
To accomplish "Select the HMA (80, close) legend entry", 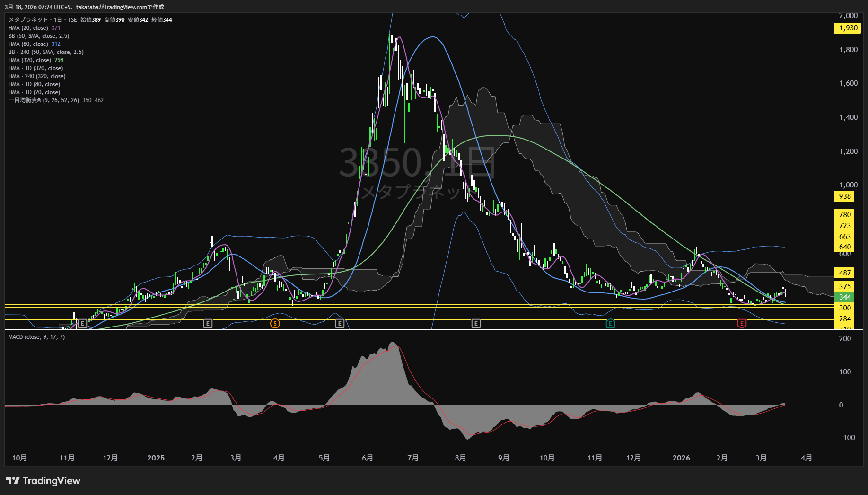I will [x=28, y=44].
